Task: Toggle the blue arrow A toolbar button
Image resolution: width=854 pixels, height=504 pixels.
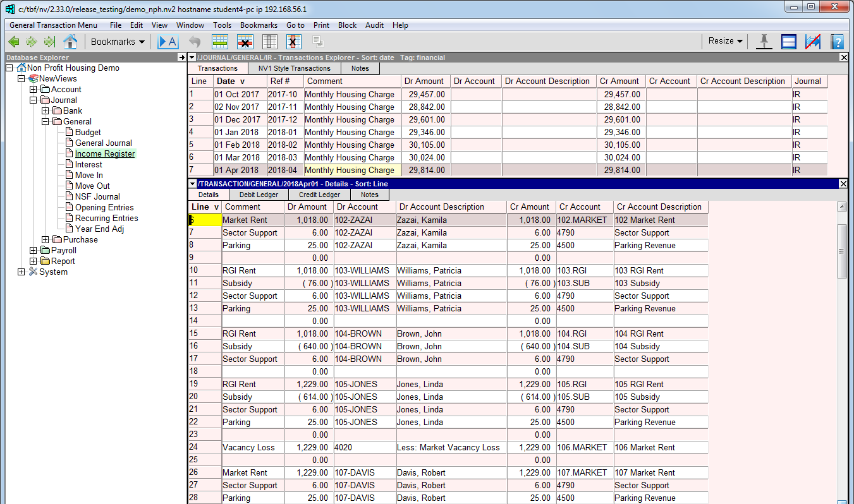Action: point(168,42)
